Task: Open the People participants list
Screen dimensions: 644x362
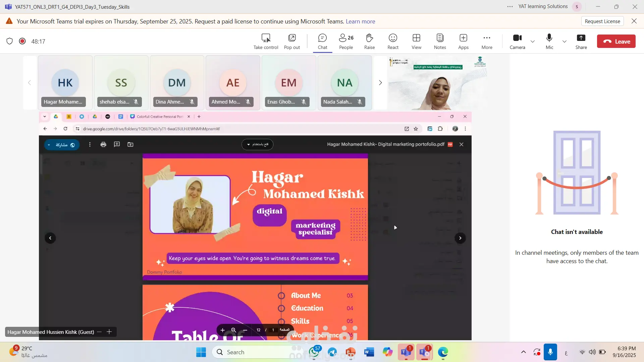Action: [x=346, y=41]
